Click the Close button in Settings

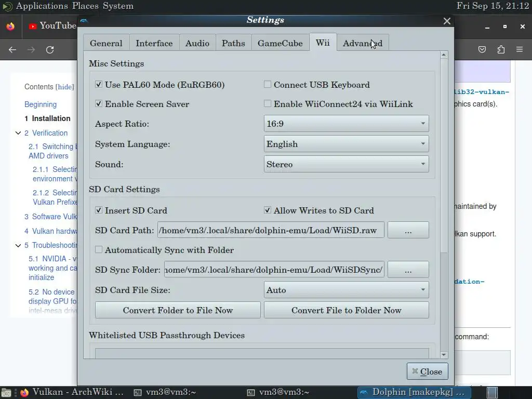tap(427, 371)
